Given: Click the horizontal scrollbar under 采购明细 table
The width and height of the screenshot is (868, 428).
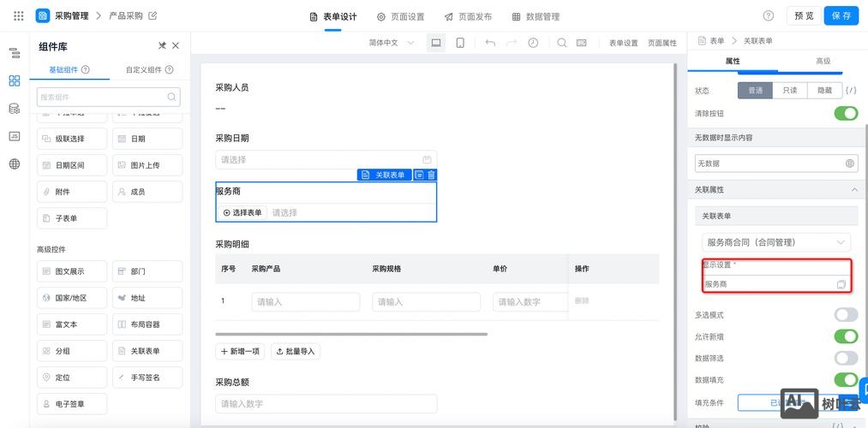Looking at the screenshot, I should click(x=351, y=334).
